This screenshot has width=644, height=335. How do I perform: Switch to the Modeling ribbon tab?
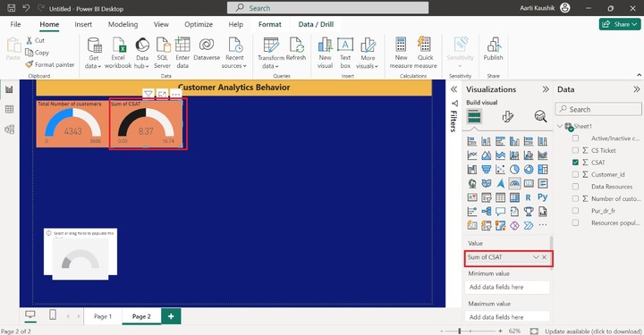click(123, 24)
